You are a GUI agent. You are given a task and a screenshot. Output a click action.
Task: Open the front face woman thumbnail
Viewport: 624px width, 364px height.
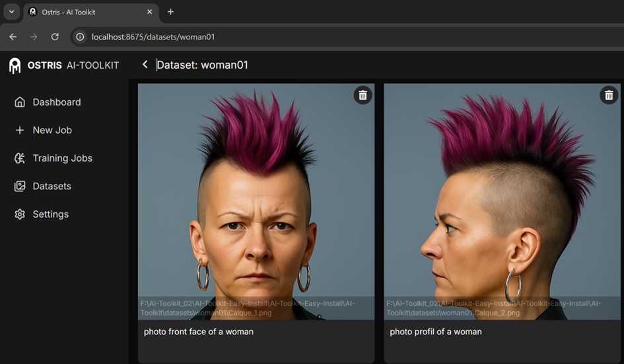pyautogui.click(x=256, y=198)
